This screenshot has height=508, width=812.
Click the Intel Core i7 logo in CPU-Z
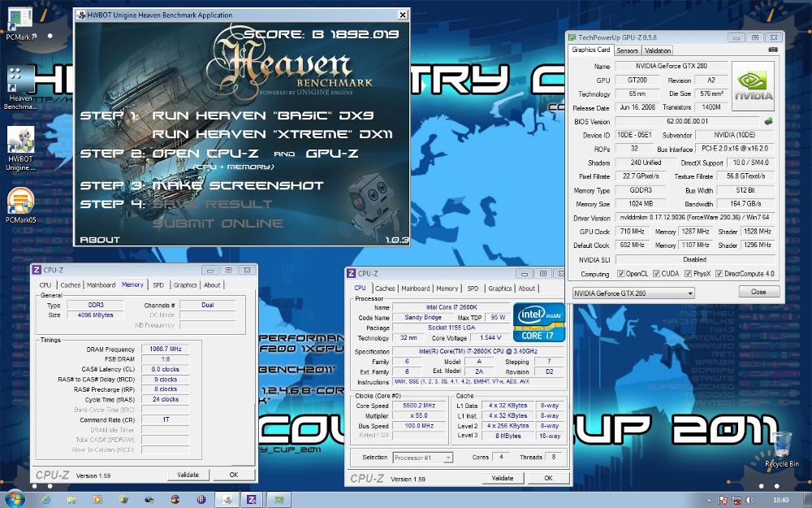539,322
